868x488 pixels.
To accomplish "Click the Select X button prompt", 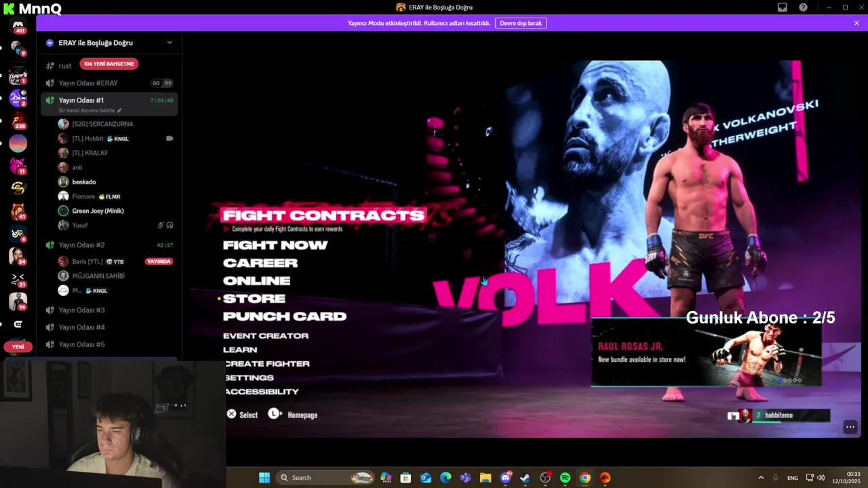I will point(242,414).
